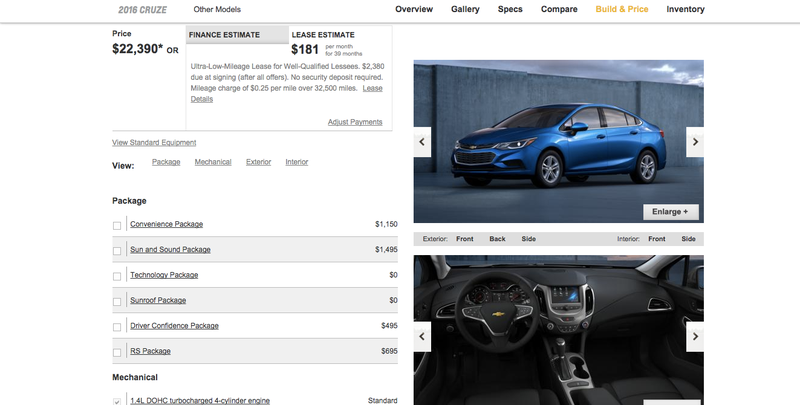Viewport: 800px width, 405px height.
Task: Open the Build & Price tab
Action: (x=621, y=9)
